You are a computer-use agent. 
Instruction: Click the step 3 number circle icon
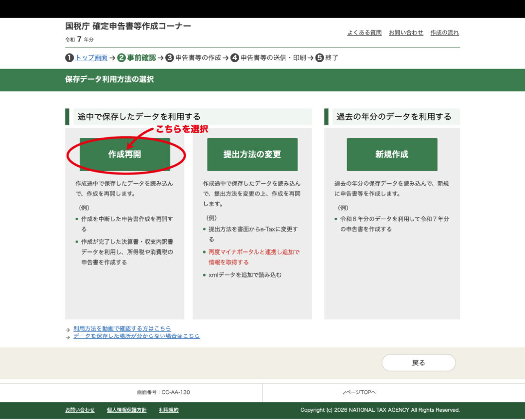coord(170,58)
